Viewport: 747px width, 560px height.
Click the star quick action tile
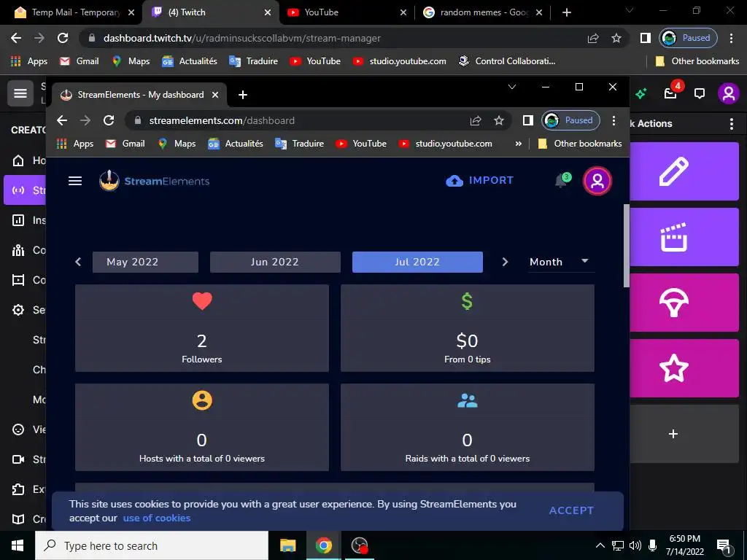[684, 368]
